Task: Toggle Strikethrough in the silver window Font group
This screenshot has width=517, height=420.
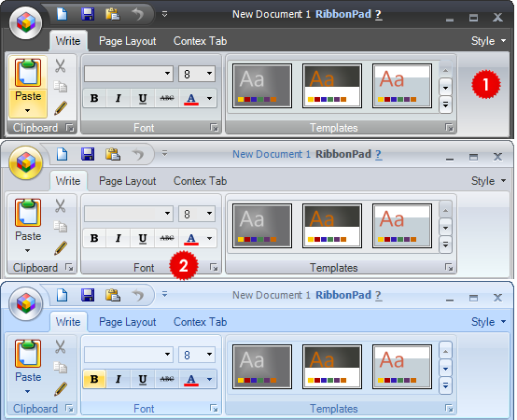Action: (167, 238)
